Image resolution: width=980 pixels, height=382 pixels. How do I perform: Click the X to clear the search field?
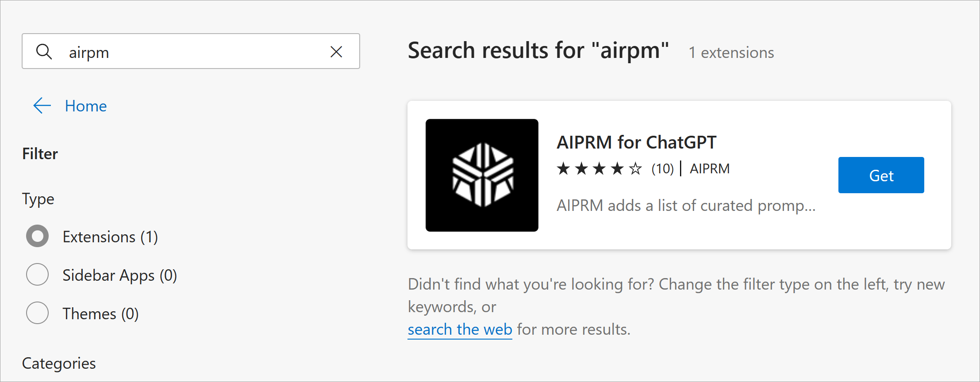pyautogui.click(x=337, y=52)
